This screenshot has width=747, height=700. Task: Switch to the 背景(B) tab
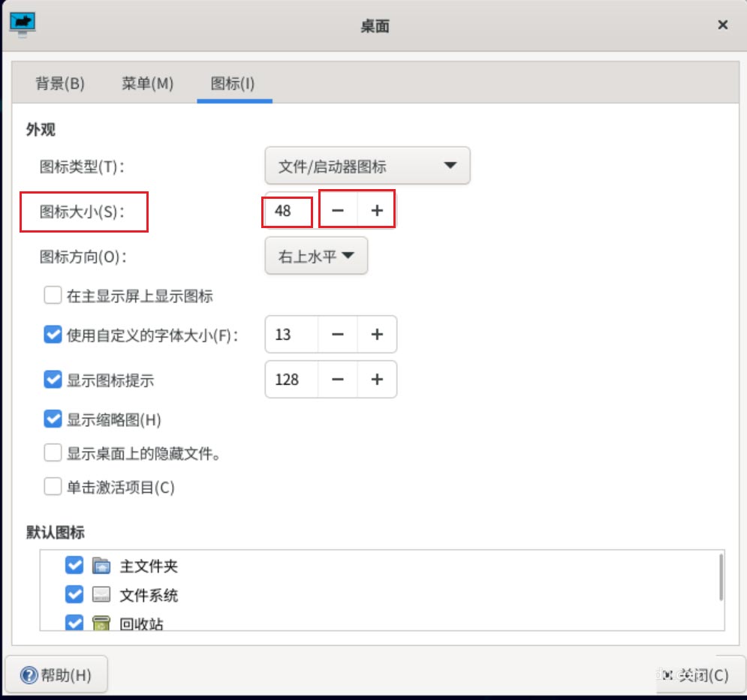pos(60,83)
